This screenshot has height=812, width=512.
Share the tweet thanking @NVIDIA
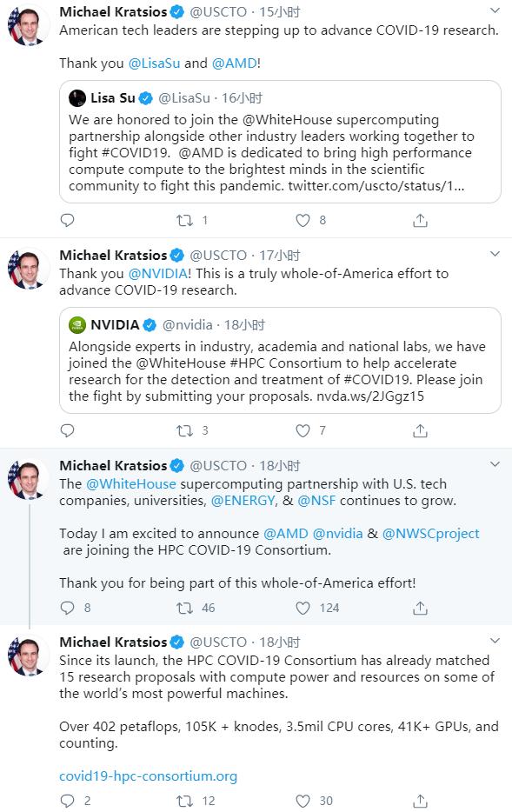coord(420,431)
